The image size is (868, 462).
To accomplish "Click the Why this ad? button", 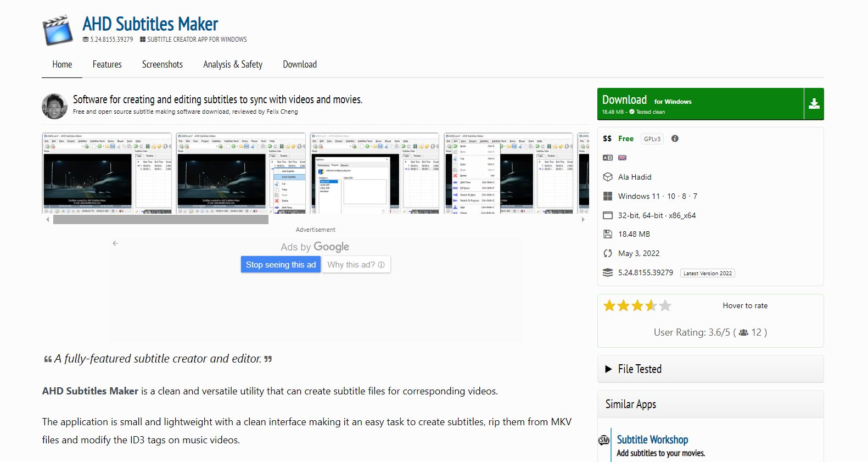I will 356,264.
